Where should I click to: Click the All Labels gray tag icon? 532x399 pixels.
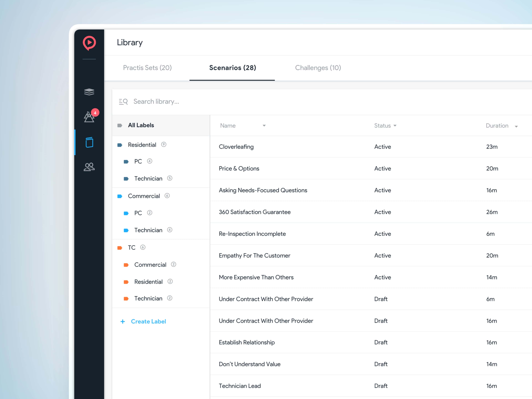pyautogui.click(x=120, y=125)
